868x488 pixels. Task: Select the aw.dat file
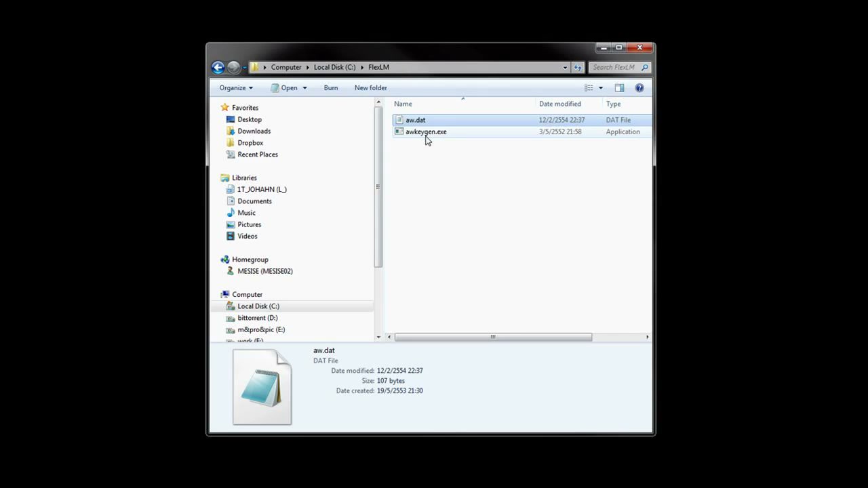(415, 120)
